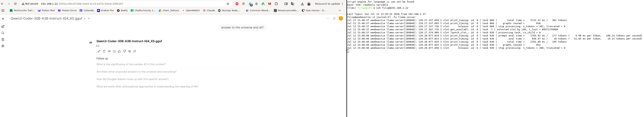Viewport: 644px width, 117px height.
Task: Open the browser extensions puzzle menu
Action: click(x=276, y=4)
